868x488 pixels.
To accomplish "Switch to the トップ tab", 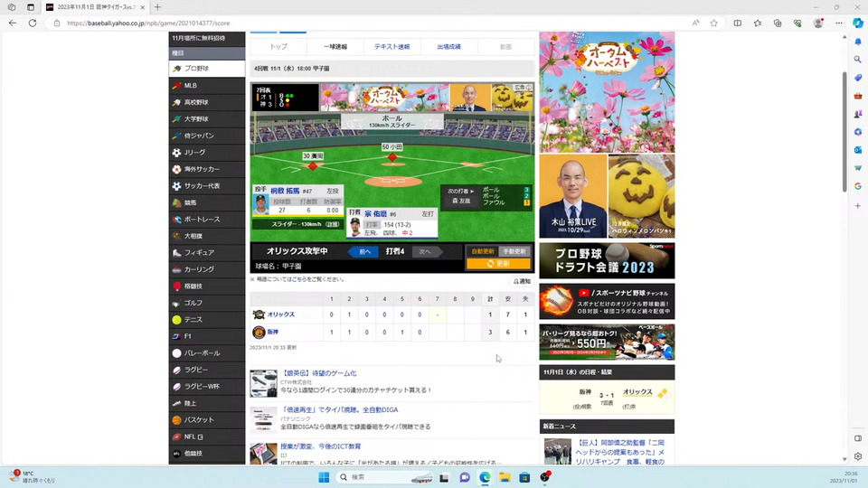I will 278,46.
